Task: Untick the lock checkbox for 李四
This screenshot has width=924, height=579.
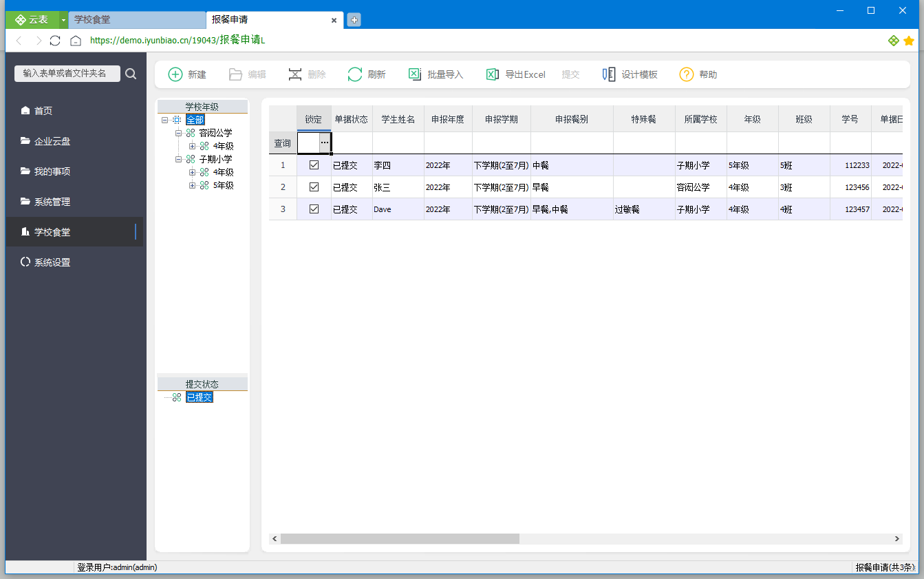Action: coord(314,165)
